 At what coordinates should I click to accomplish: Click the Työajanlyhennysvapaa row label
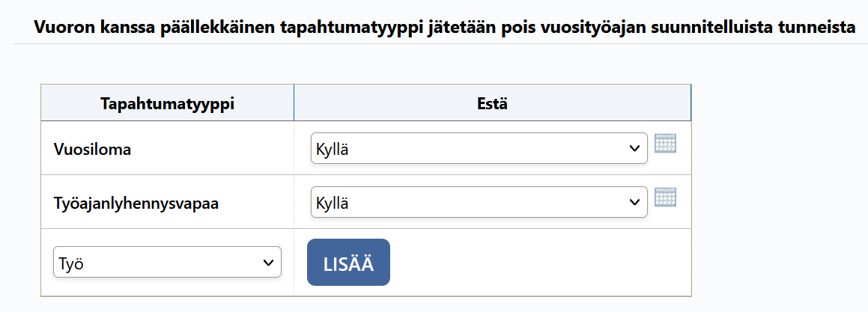click(136, 204)
